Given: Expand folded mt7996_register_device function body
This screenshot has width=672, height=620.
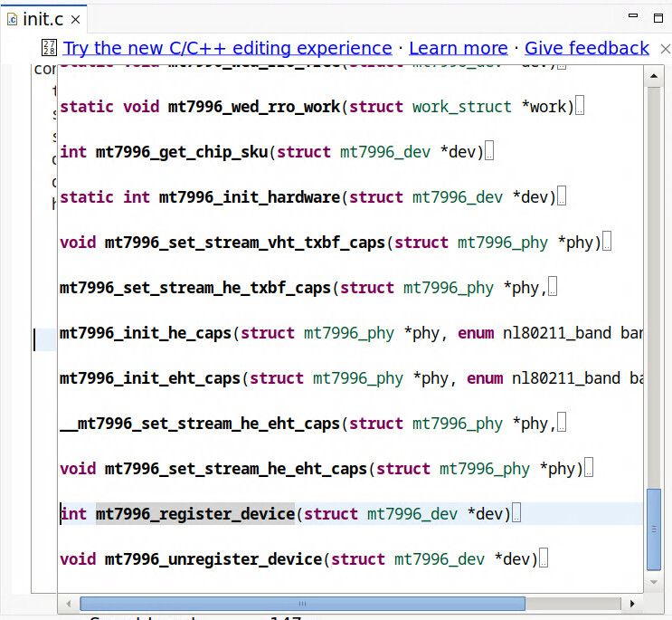Looking at the screenshot, I should click(516, 513).
